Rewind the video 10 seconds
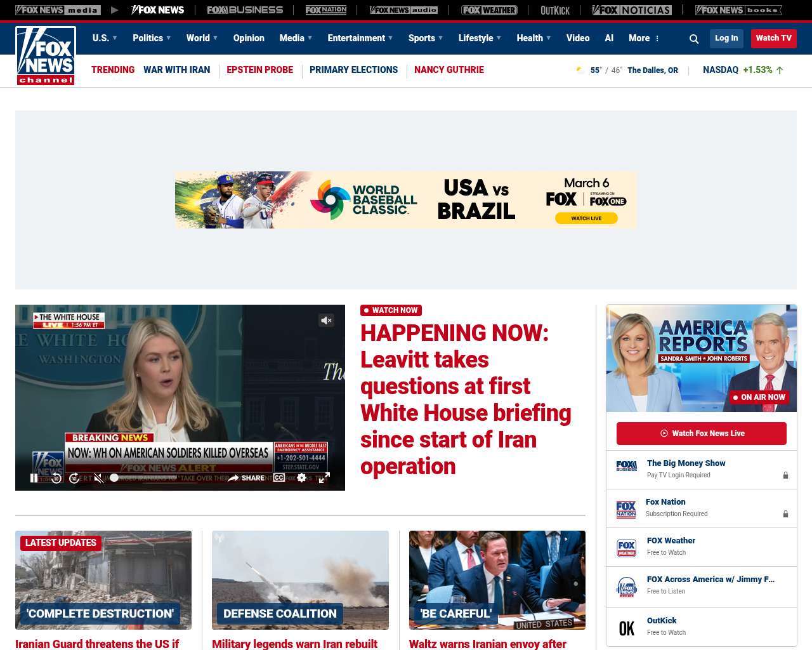 tap(56, 478)
